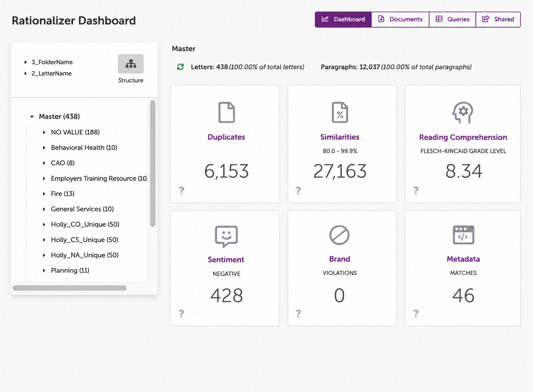The image size is (533, 392).
Task: Click the Metadata code window icon
Action: click(x=463, y=235)
